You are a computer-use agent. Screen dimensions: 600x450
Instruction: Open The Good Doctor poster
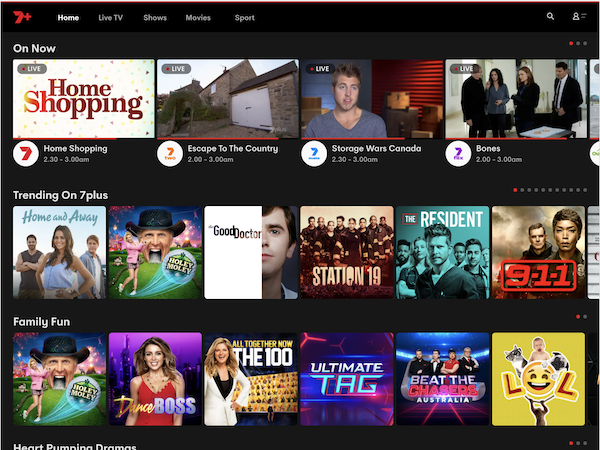251,253
